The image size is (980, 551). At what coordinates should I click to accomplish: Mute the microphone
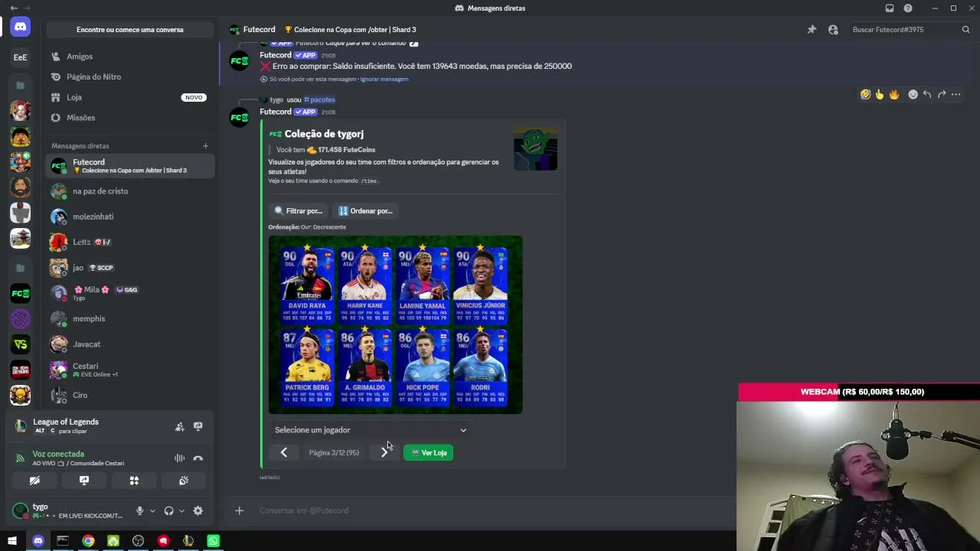(x=139, y=510)
